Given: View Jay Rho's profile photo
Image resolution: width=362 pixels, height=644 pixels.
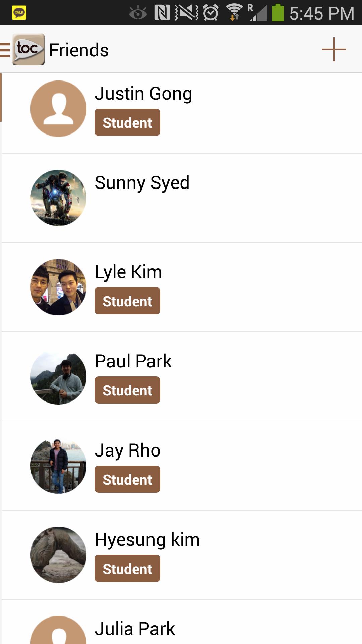Looking at the screenshot, I should pyautogui.click(x=58, y=466).
